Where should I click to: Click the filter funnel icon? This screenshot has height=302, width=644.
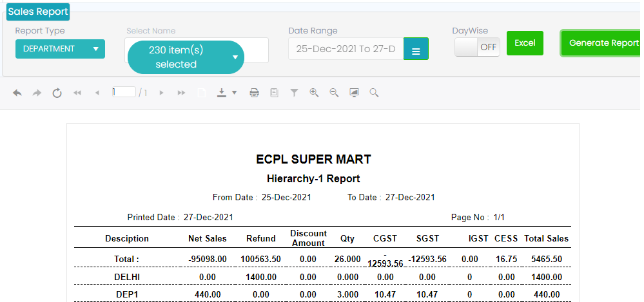point(294,93)
